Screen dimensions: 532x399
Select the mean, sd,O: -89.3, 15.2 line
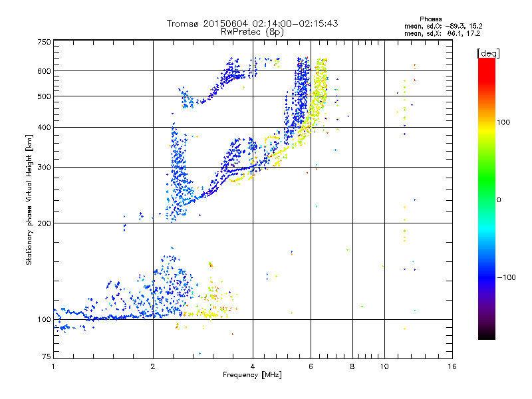click(x=443, y=26)
